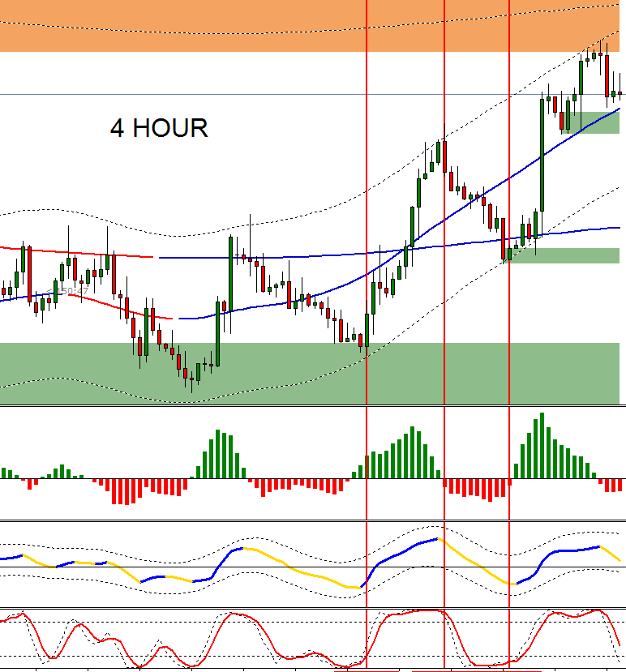626x672 pixels.
Task: Select the grey horizontal price line
Action: [x=313, y=94]
